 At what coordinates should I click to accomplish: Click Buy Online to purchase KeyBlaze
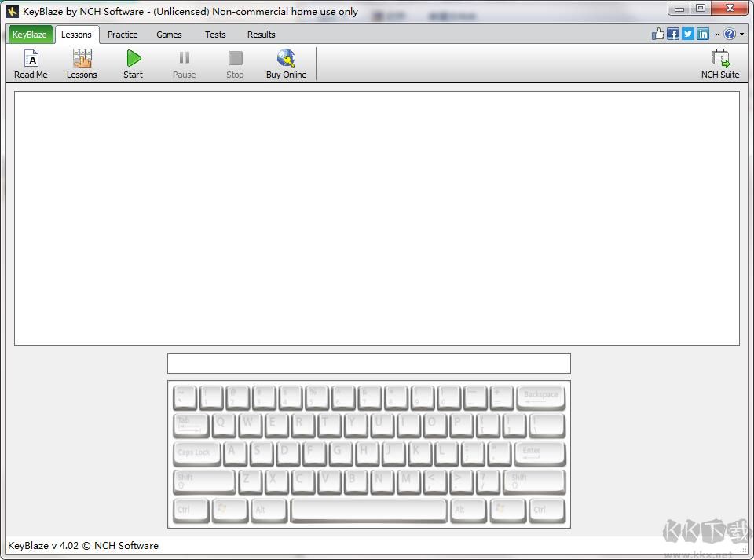286,63
